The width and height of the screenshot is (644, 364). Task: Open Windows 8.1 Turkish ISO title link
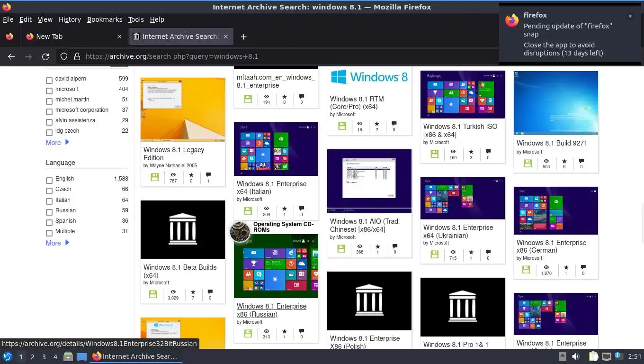pos(460,130)
